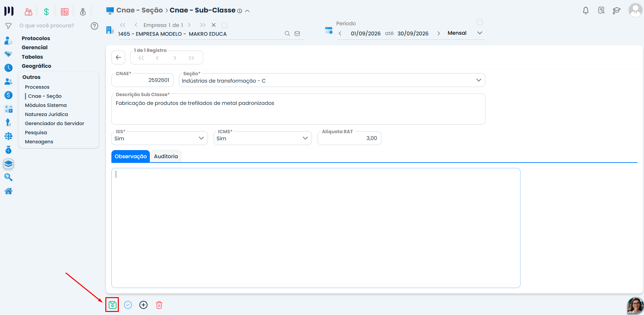Image resolution: width=644 pixels, height=315 pixels.
Task: Tick the checkbox next to company navigation
Action: coord(224,25)
